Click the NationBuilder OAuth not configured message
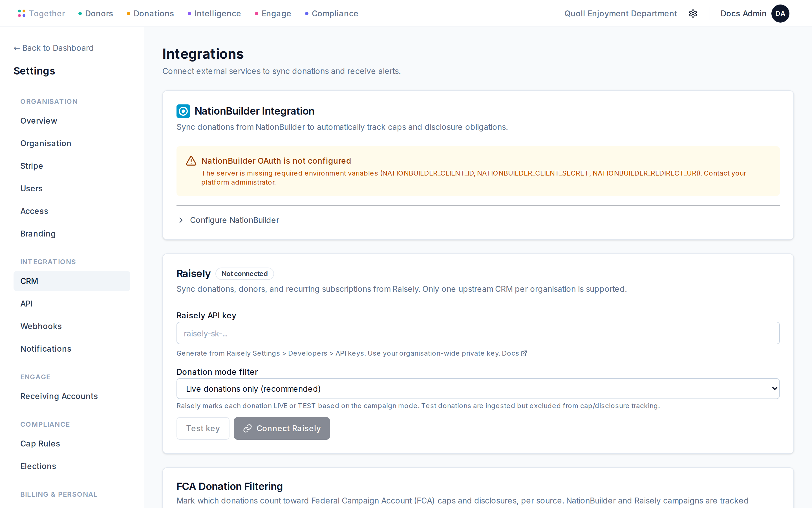 (x=276, y=161)
